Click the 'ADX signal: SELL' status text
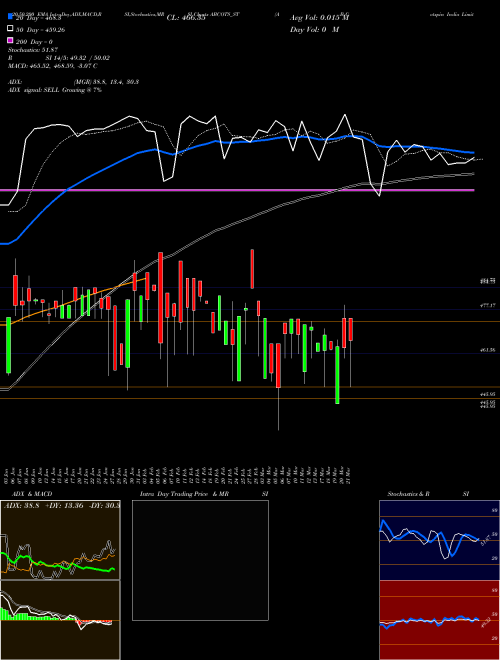The image size is (500, 660). point(55,90)
